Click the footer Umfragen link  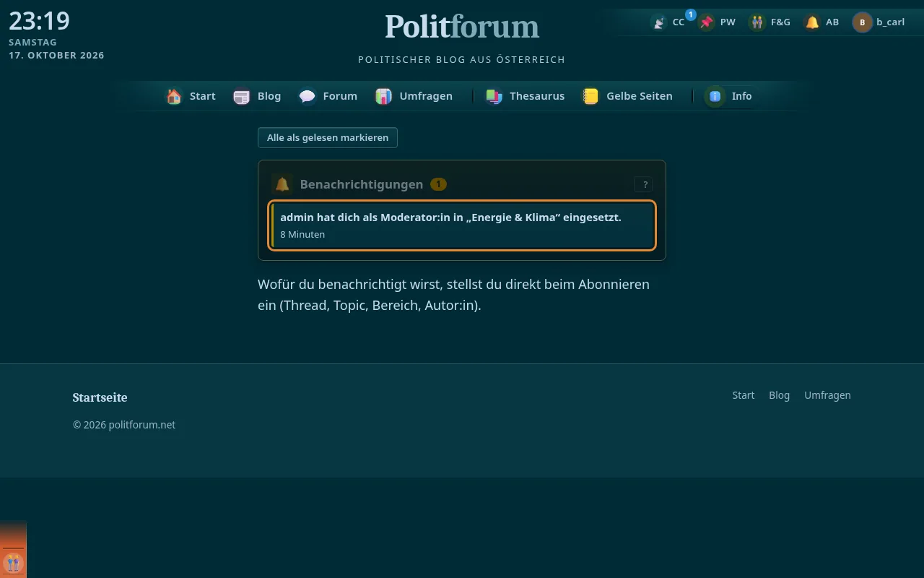coord(827,395)
